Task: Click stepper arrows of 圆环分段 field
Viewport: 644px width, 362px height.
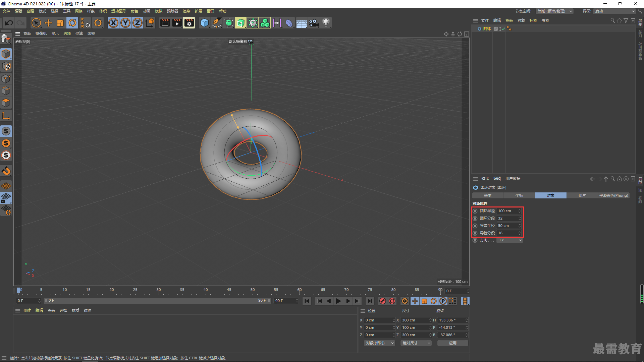Action: coord(520,218)
